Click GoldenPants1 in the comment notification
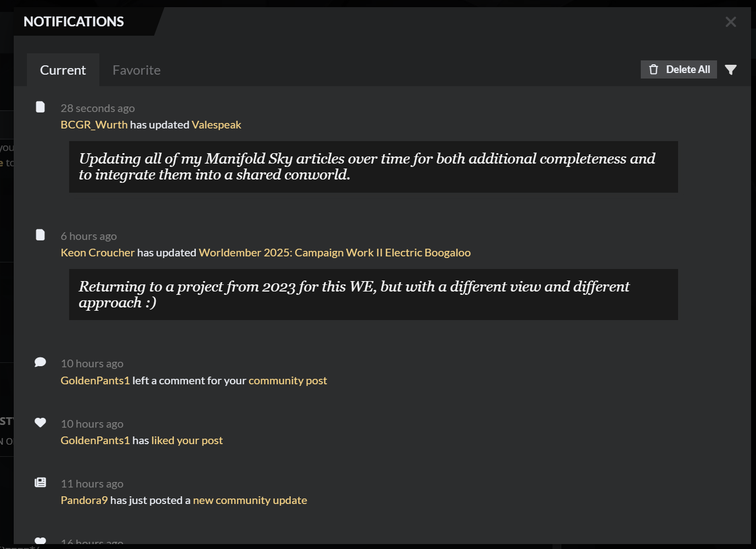This screenshot has height=549, width=756. coord(95,380)
